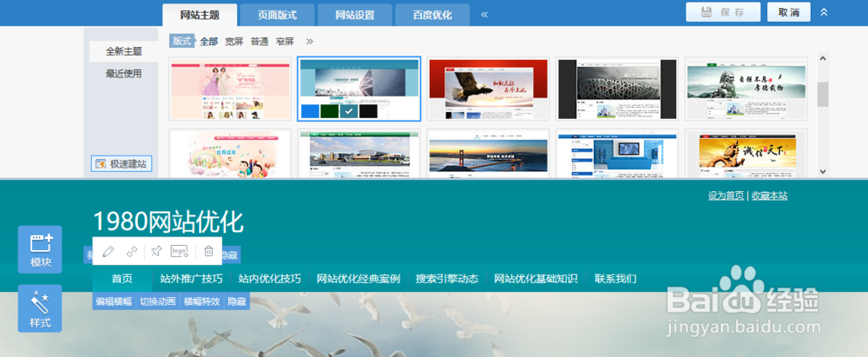Choose the golden 诚信天下 theme thumbnail
Image resolution: width=868 pixels, height=357 pixels.
746,154
